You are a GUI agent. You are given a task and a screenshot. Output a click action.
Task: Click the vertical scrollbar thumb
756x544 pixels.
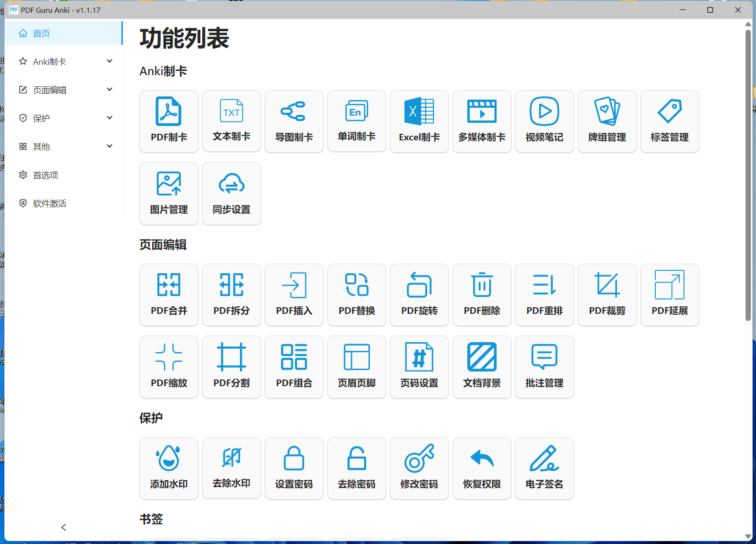pos(748,175)
